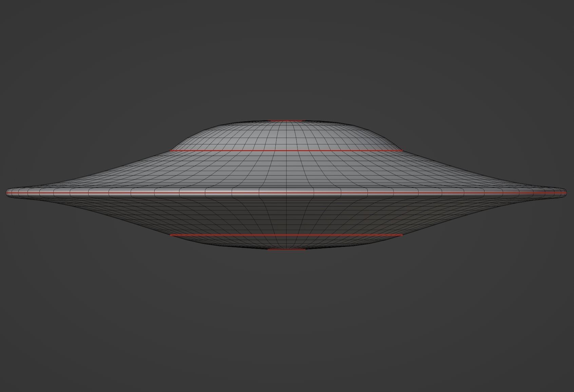This screenshot has width=574, height=392.
Task: Click the red seam loop on the saucer underside
Action: coord(287,235)
